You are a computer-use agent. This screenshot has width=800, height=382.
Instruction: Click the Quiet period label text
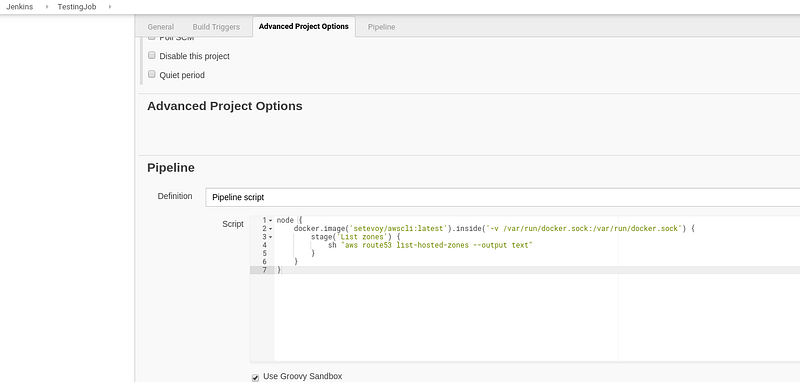[x=182, y=75]
